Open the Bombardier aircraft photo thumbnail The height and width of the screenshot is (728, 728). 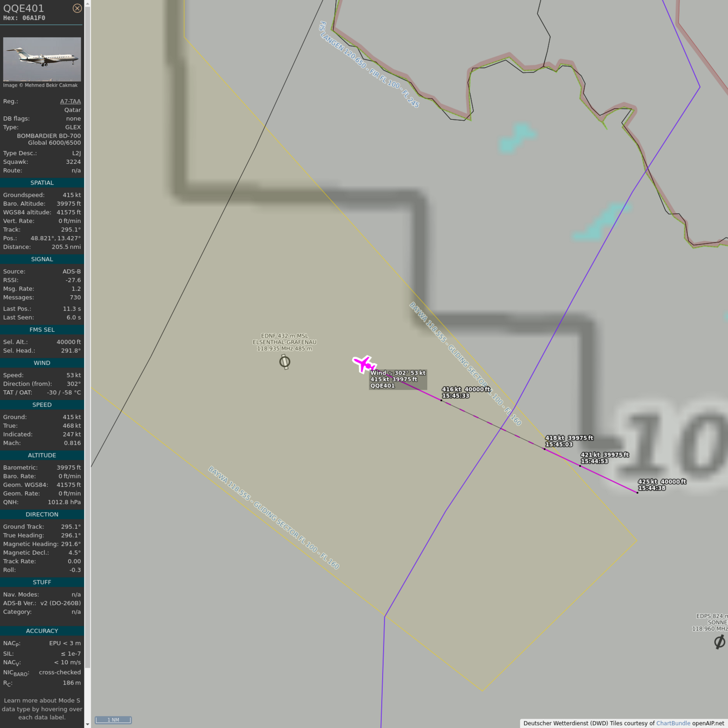pos(42,59)
